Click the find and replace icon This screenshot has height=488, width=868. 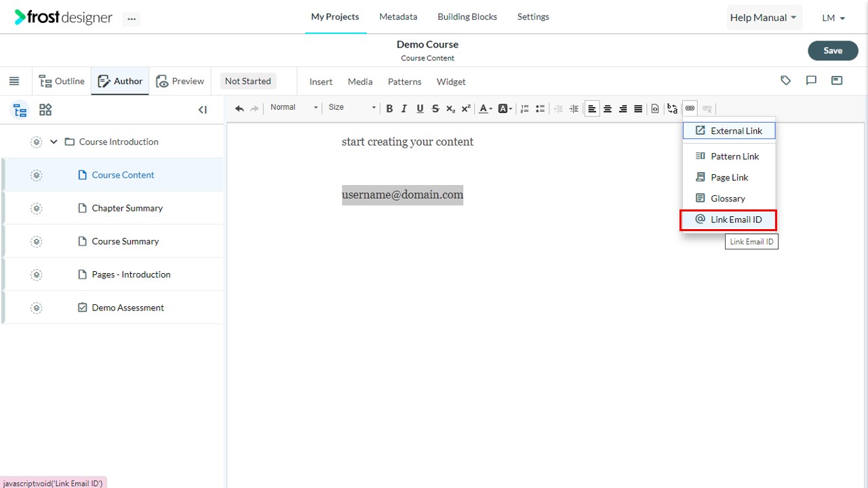(672, 108)
